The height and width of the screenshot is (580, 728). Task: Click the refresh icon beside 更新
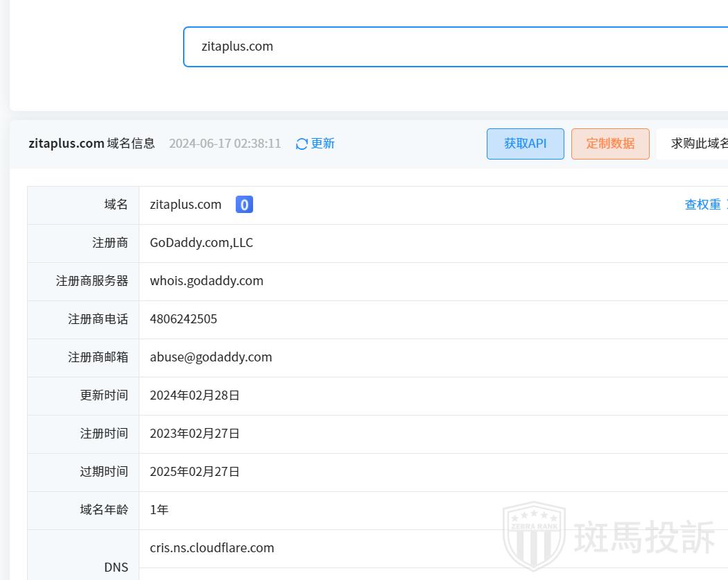(302, 144)
